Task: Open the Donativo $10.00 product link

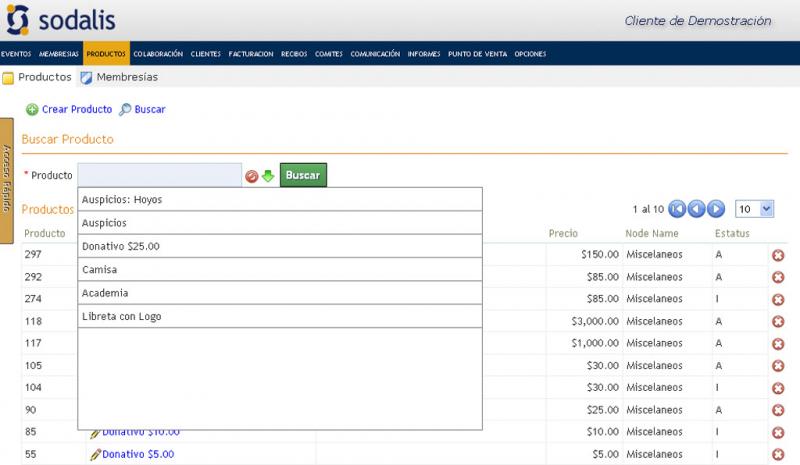Action: click(140, 432)
